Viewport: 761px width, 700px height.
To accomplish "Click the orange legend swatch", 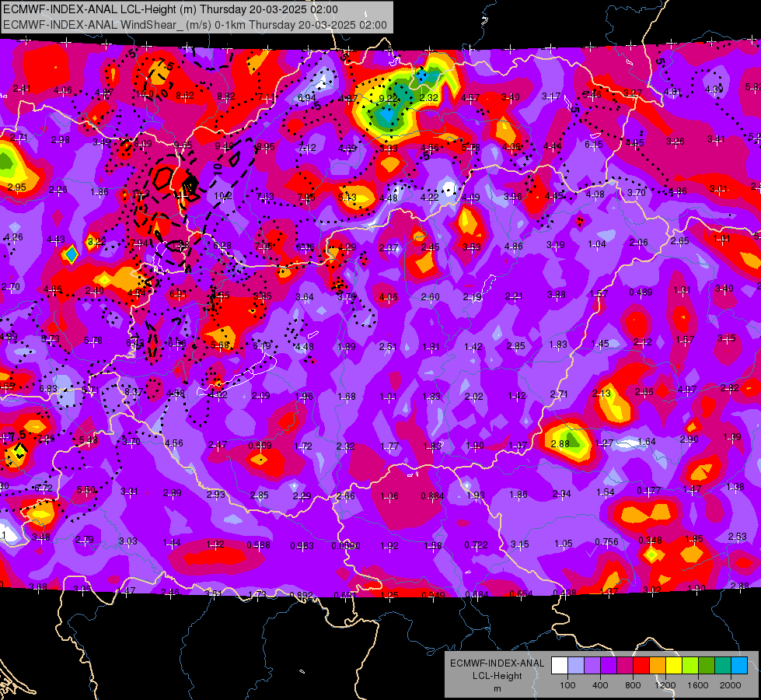I will [658, 666].
